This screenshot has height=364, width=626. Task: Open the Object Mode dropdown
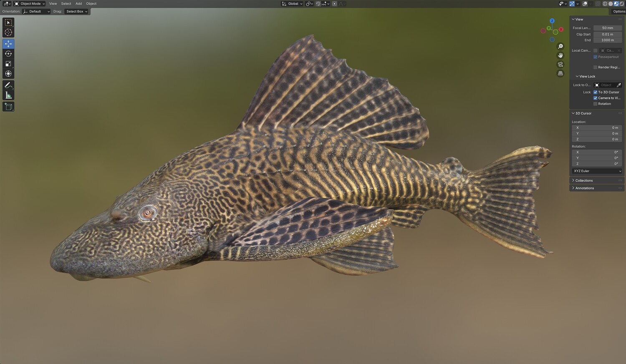30,4
